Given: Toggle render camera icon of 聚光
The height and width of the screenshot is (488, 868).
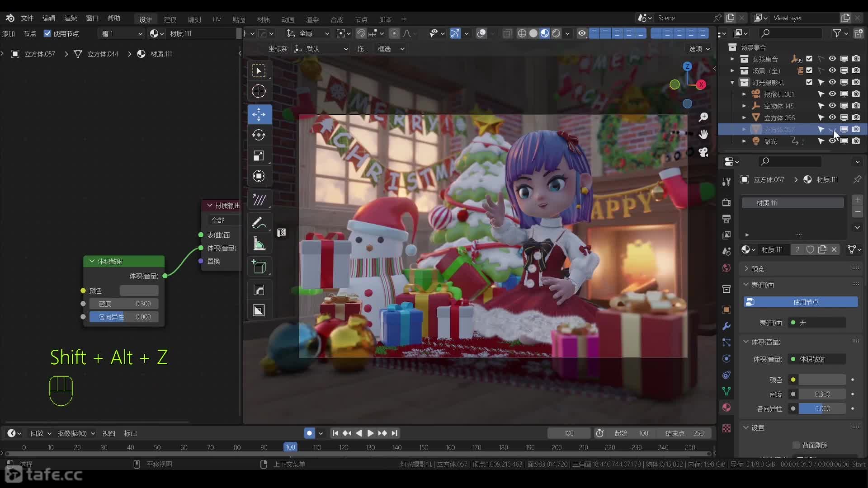Looking at the screenshot, I should click(856, 141).
